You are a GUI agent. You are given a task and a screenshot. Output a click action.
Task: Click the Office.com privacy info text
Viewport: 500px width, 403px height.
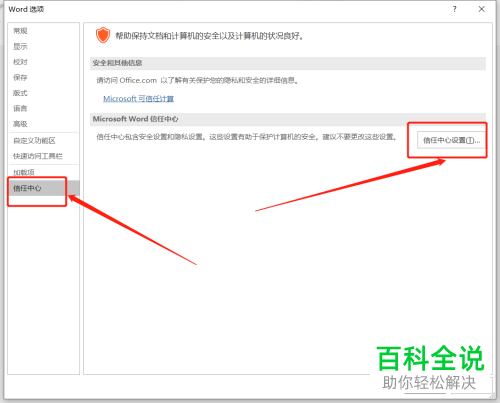[x=197, y=80]
